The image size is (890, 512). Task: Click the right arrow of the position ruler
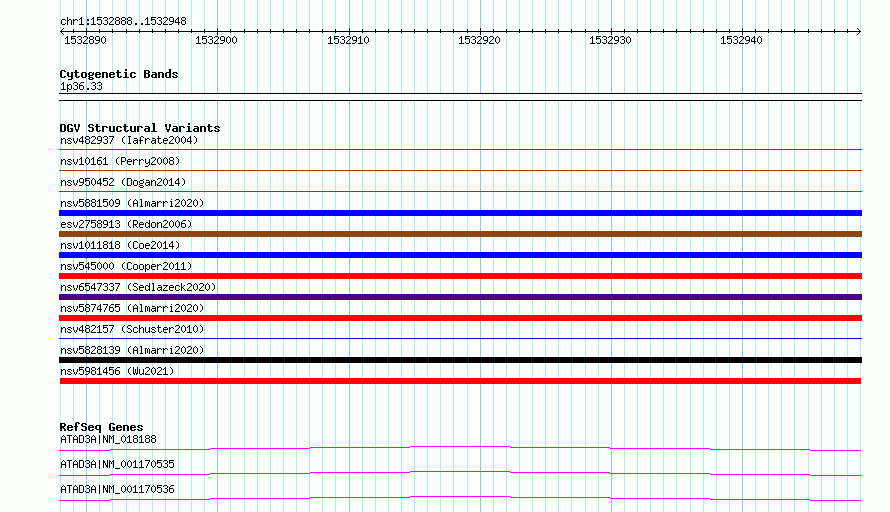(859, 31)
